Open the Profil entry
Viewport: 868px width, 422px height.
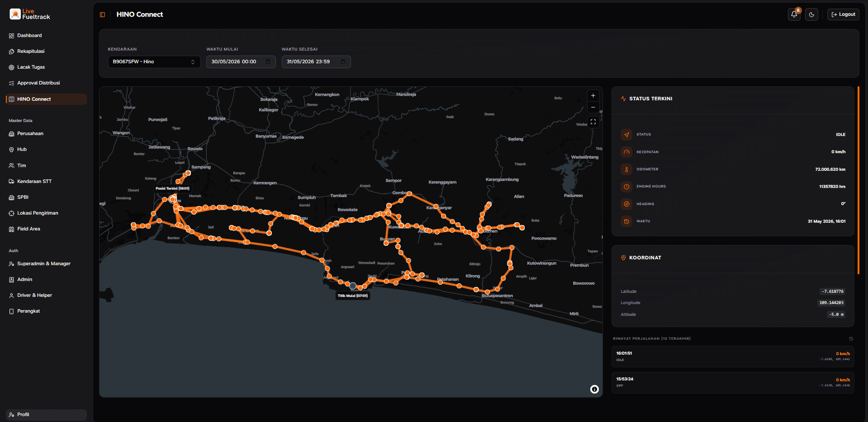[x=46, y=415]
